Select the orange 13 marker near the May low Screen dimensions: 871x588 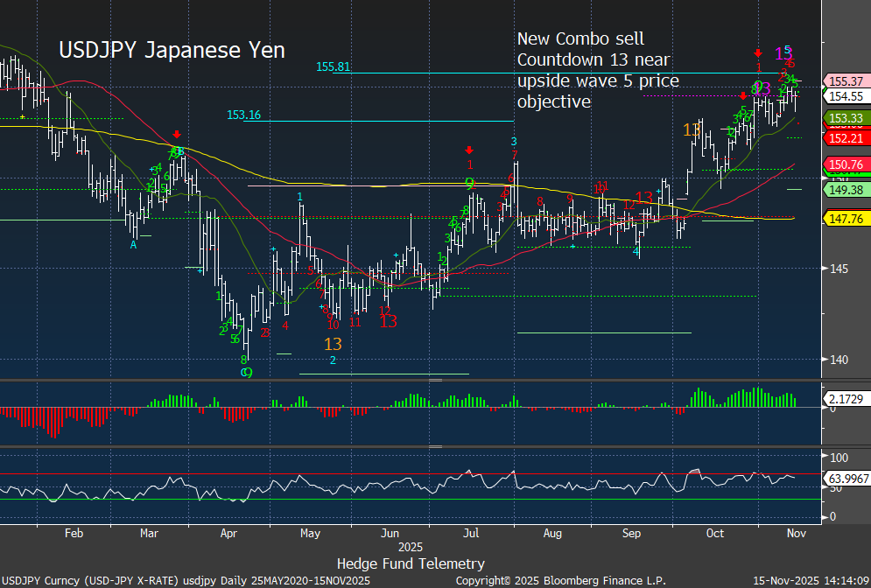333,344
